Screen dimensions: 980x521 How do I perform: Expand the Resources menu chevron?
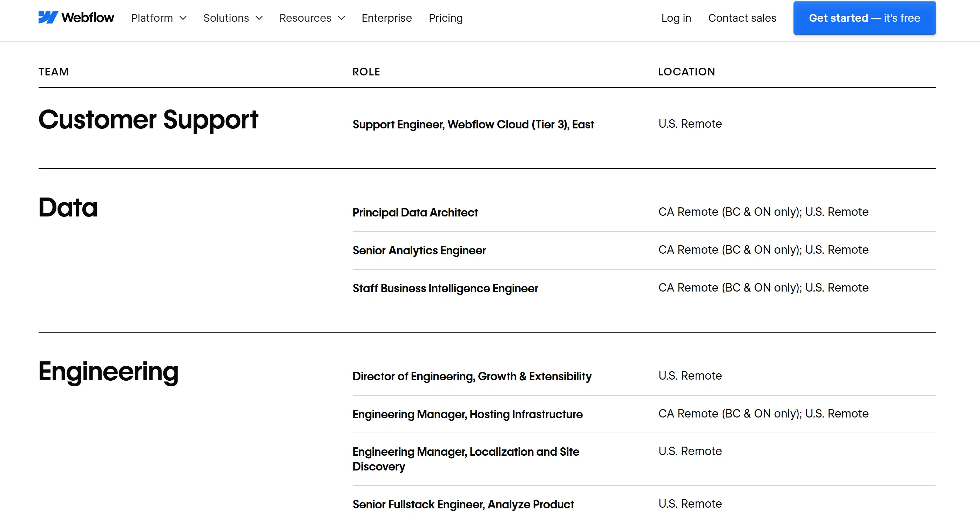point(342,18)
